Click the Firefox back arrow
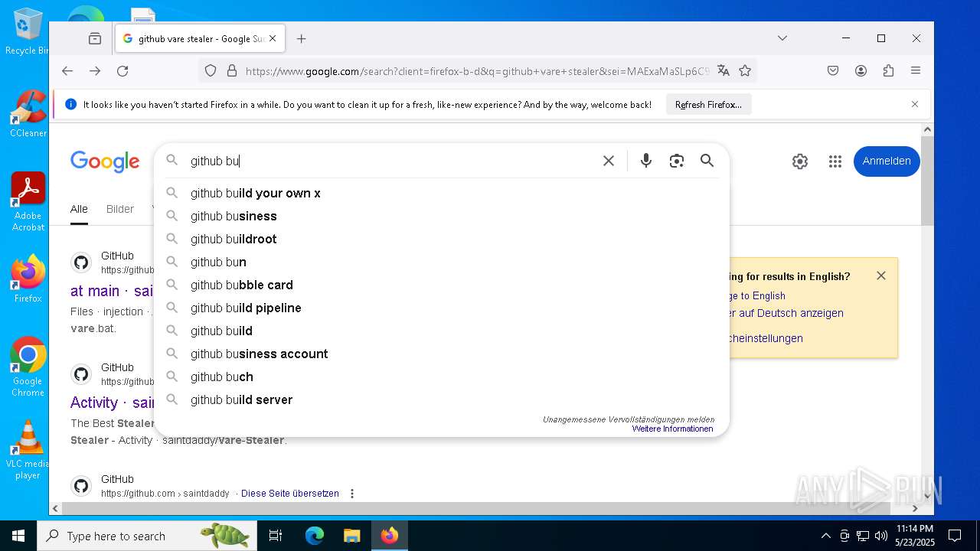Viewport: 980px width, 551px height. [67, 70]
